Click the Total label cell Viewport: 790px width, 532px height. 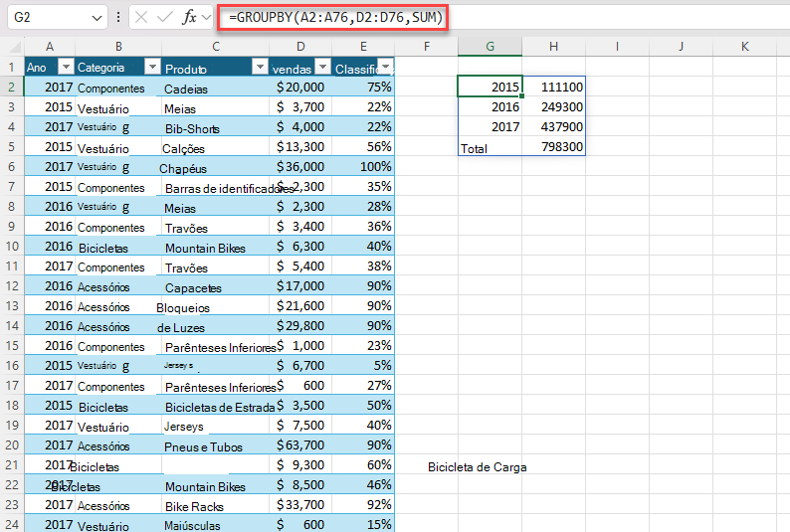(490, 146)
